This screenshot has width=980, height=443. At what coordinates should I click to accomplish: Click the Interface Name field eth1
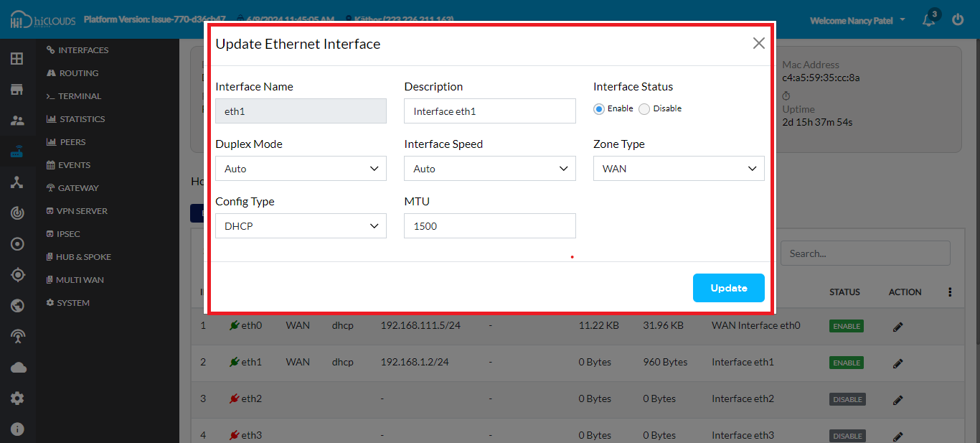click(x=301, y=111)
